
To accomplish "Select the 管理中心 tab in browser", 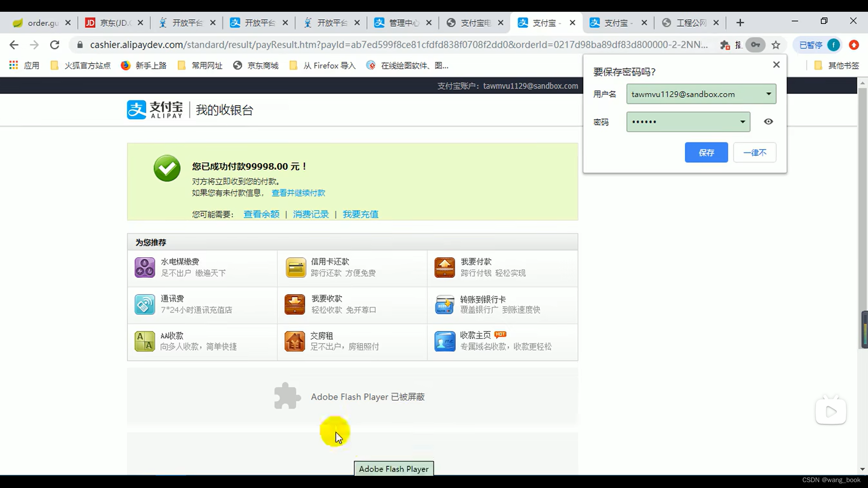I will (x=401, y=23).
